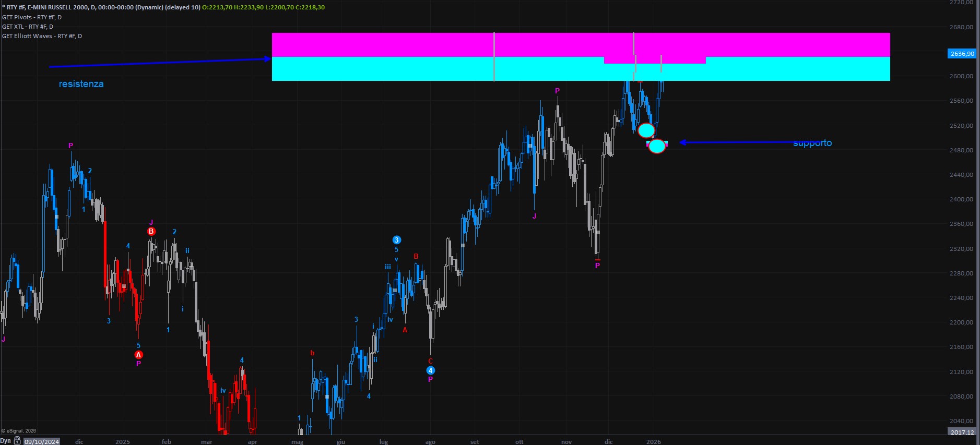Click the 'ago' label on the time axis
The image size is (980, 445).
(430, 442)
